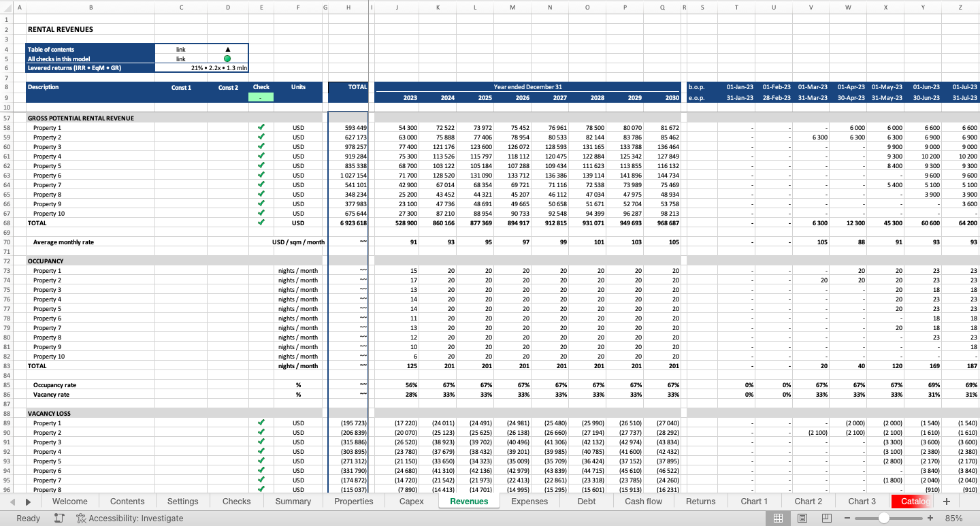Select column H header
This screenshot has height=526, width=980.
(348, 7)
